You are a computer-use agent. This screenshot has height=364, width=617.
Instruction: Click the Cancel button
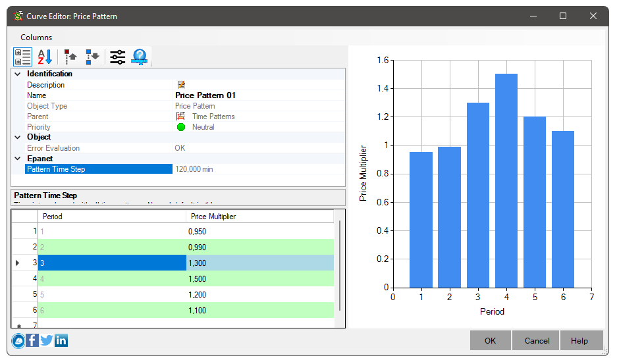point(537,340)
